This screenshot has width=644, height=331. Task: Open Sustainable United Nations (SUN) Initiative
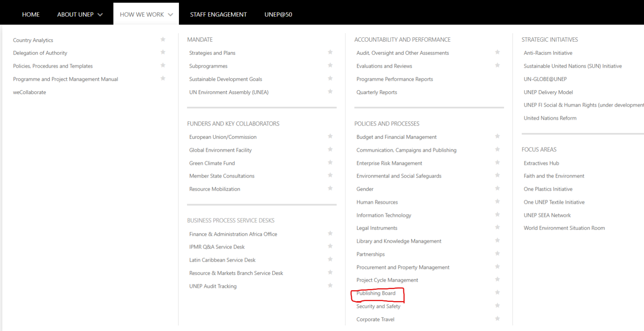pos(572,66)
